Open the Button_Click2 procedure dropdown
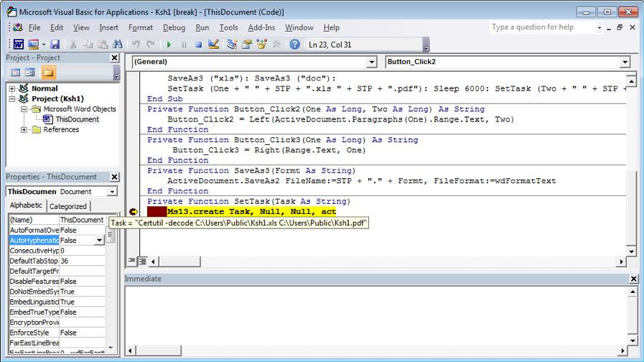The image size is (644, 362). [625, 62]
